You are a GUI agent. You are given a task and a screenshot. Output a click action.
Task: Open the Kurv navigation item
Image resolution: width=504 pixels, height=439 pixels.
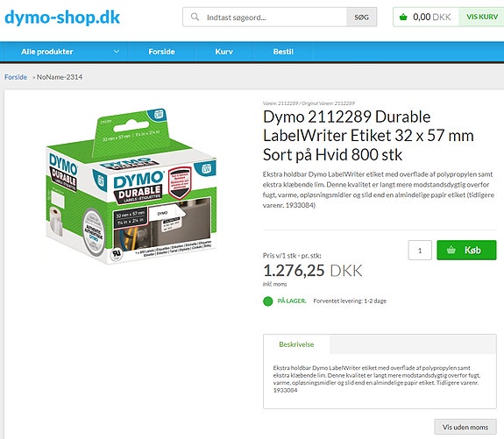click(x=224, y=52)
